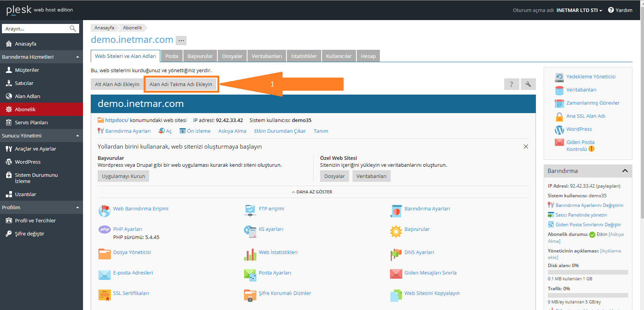Open the Şifre Korumalı Dizinler icon
This screenshot has height=310, width=644.
[250, 295]
